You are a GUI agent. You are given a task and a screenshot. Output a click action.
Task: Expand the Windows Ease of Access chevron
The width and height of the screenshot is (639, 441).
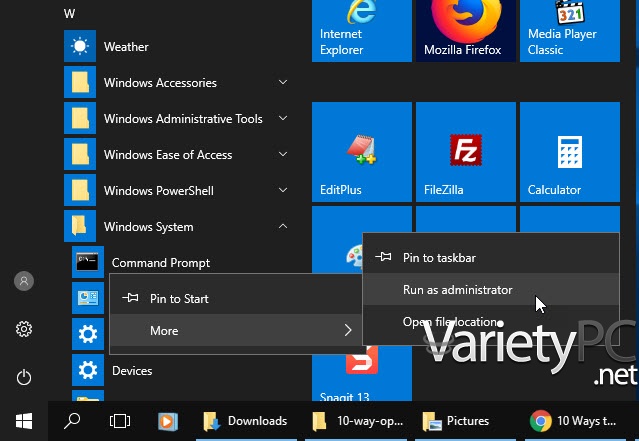click(283, 154)
